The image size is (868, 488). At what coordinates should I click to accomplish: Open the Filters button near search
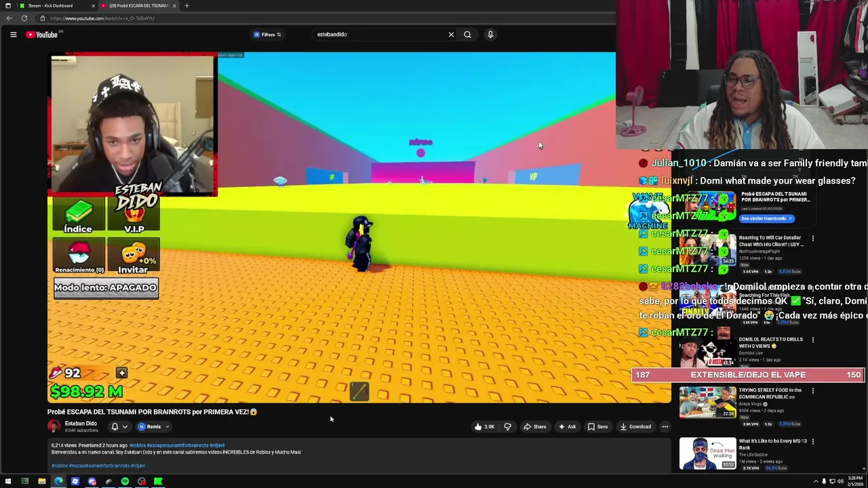[267, 35]
